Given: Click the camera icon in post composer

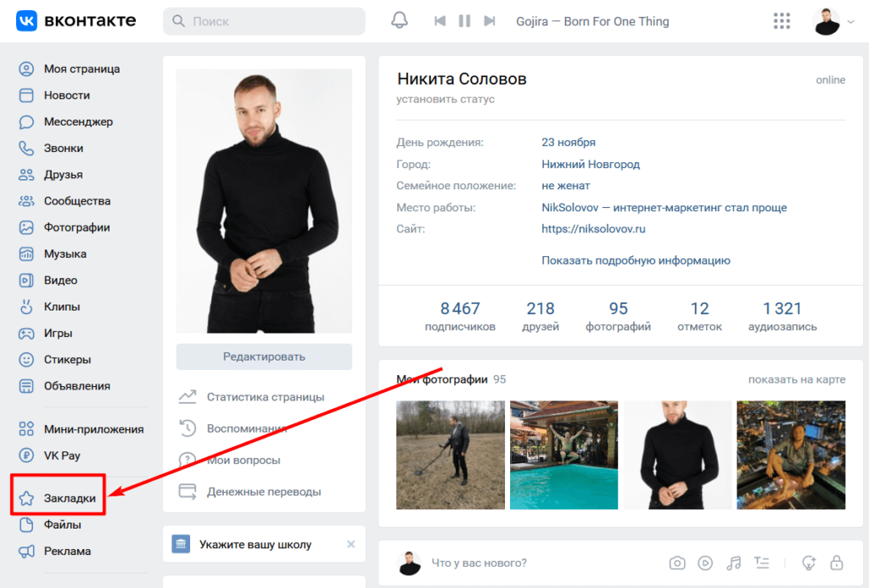Looking at the screenshot, I should 677,563.
